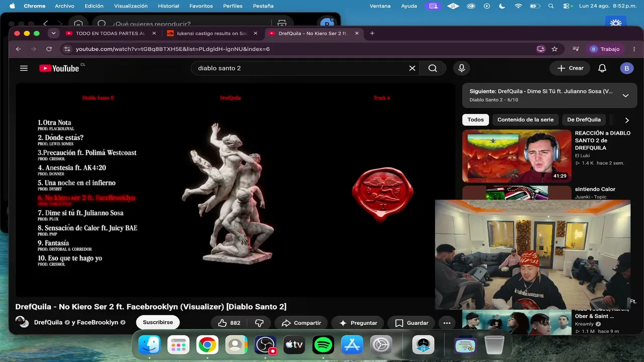The width and height of the screenshot is (644, 362).
Task: Click the Crear button
Action: coord(571,68)
